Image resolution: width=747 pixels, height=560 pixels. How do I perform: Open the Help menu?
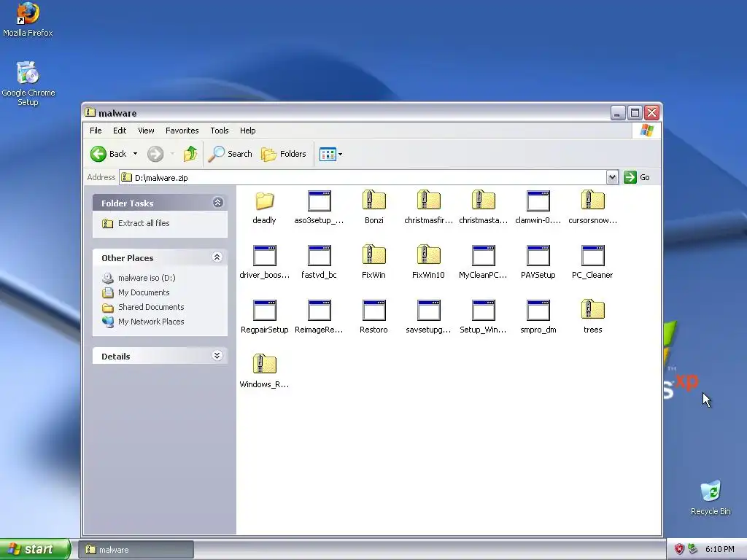248,131
